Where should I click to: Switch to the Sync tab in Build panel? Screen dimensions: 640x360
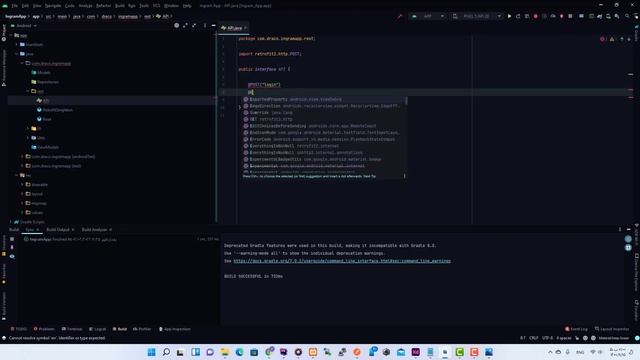tap(32, 230)
